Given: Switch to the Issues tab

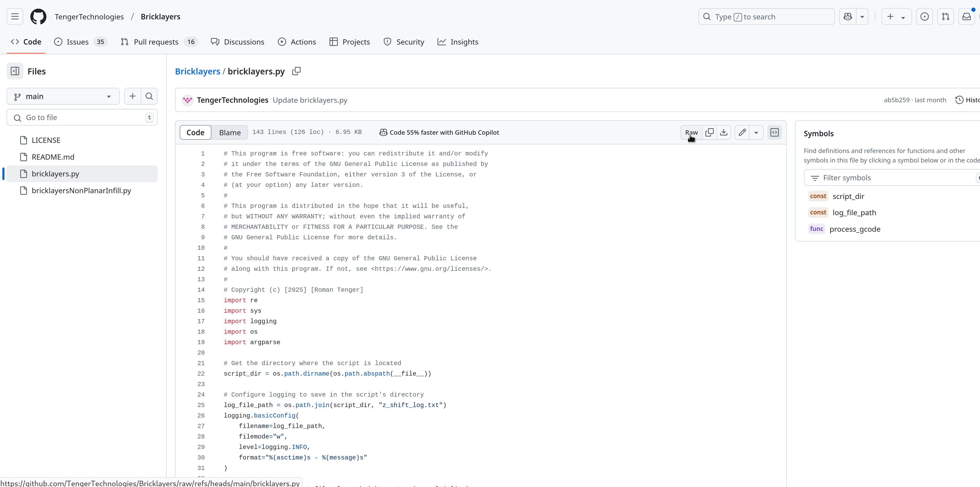Looking at the screenshot, I should 81,42.
